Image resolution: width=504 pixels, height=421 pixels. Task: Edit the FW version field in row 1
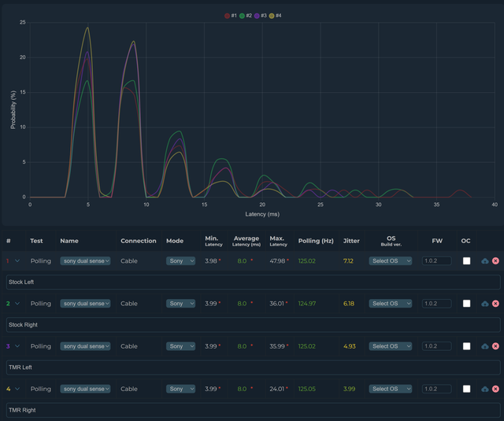point(436,261)
